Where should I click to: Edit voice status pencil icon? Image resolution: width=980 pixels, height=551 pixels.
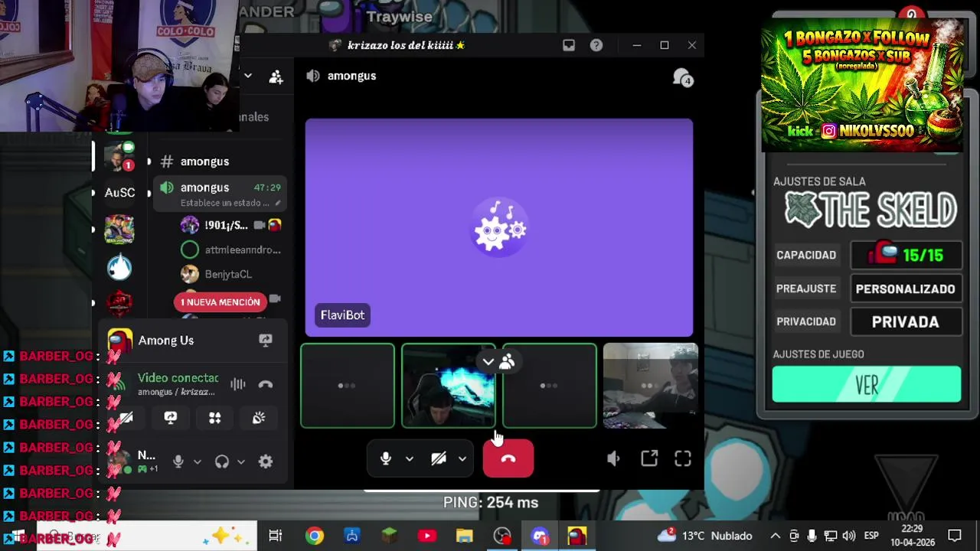coord(278,203)
